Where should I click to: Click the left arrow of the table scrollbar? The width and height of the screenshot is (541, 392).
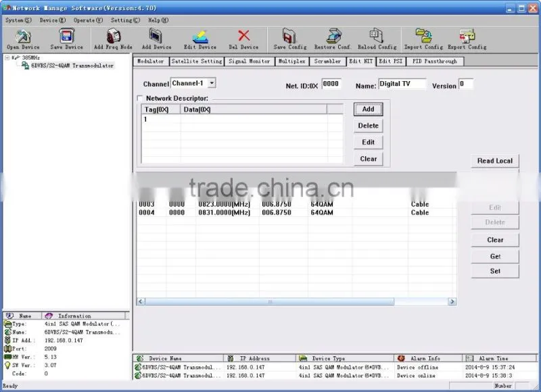pos(141,301)
